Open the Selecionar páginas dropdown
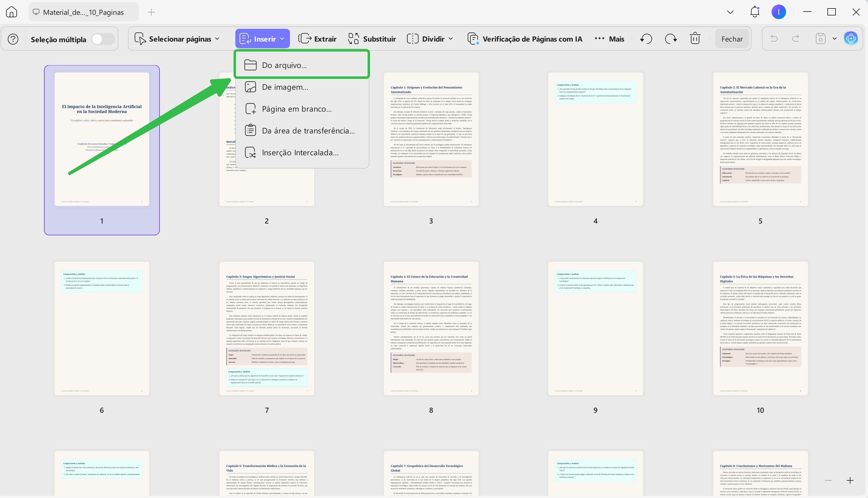Viewport: 868px width, 498px height. pos(177,39)
